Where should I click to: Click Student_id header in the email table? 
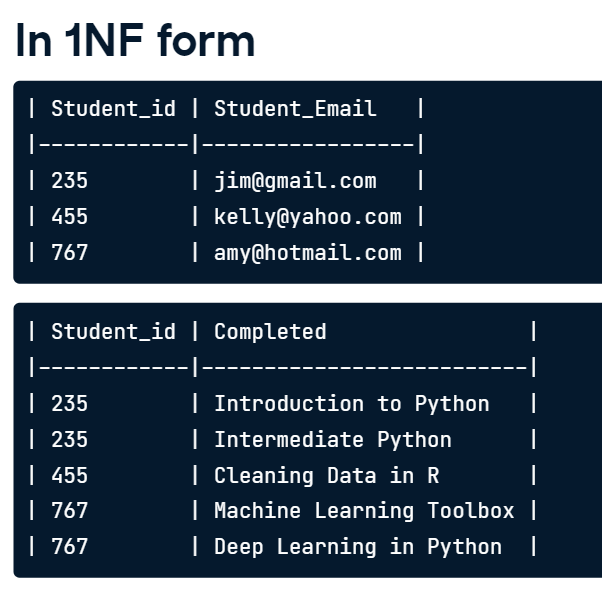113,108
